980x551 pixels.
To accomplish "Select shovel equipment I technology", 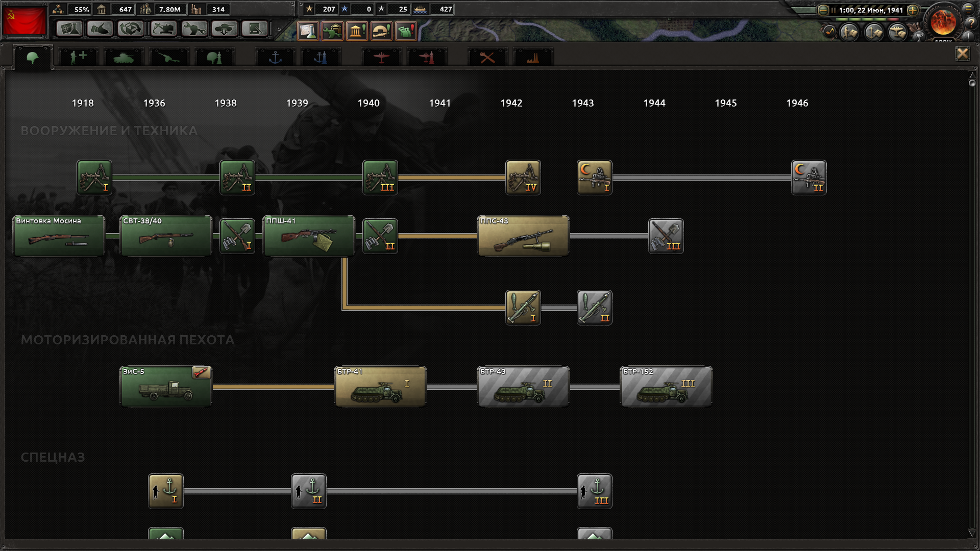I will [237, 236].
